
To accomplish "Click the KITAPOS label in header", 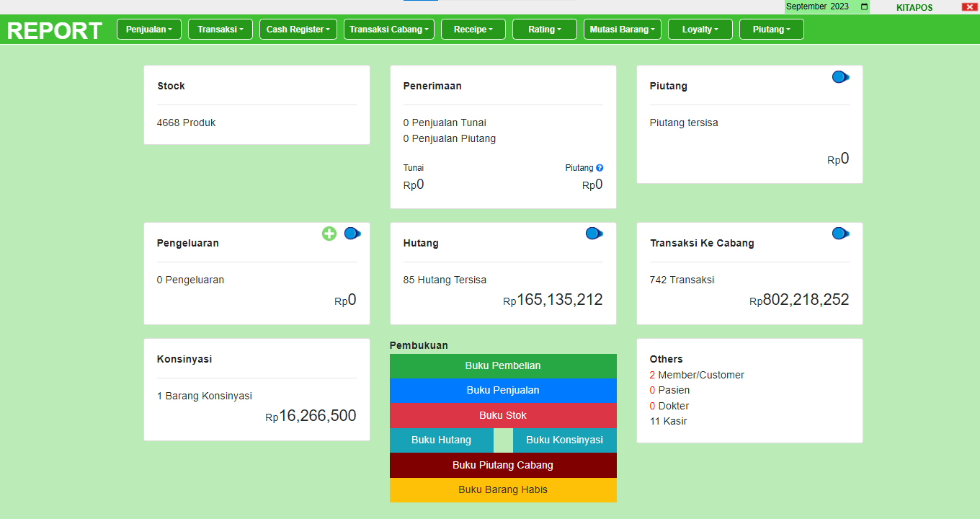I will tap(914, 8).
